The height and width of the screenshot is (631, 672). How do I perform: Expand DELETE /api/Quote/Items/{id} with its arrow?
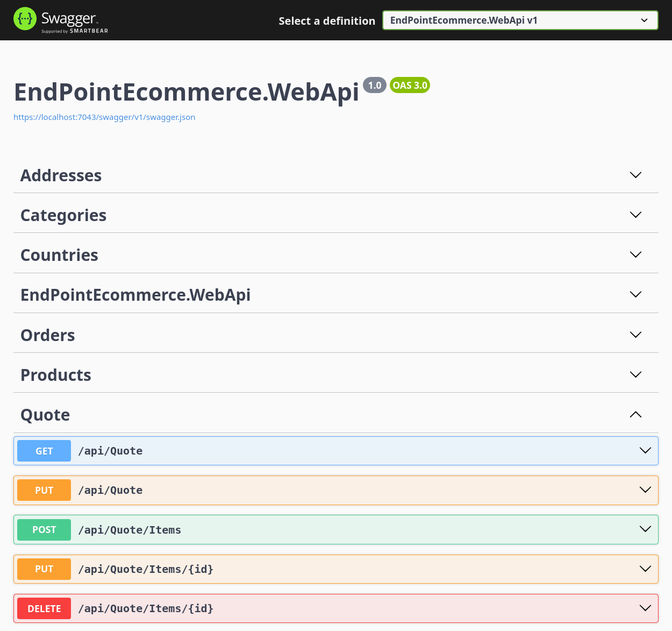[645, 608]
